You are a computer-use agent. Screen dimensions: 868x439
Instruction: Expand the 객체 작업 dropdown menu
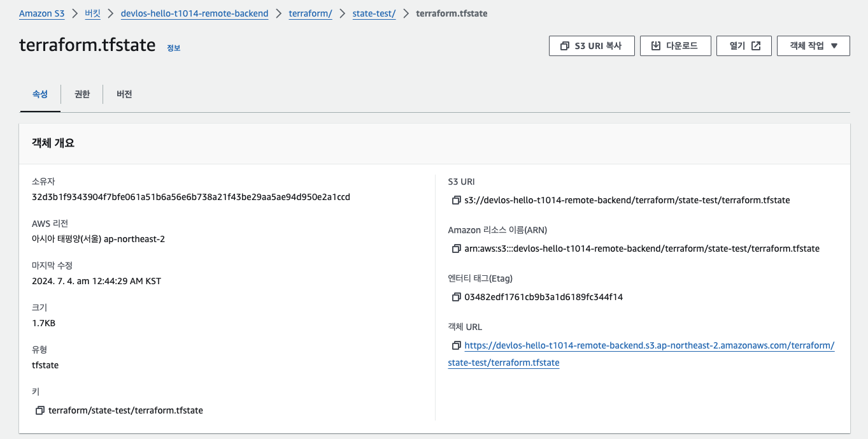[813, 46]
